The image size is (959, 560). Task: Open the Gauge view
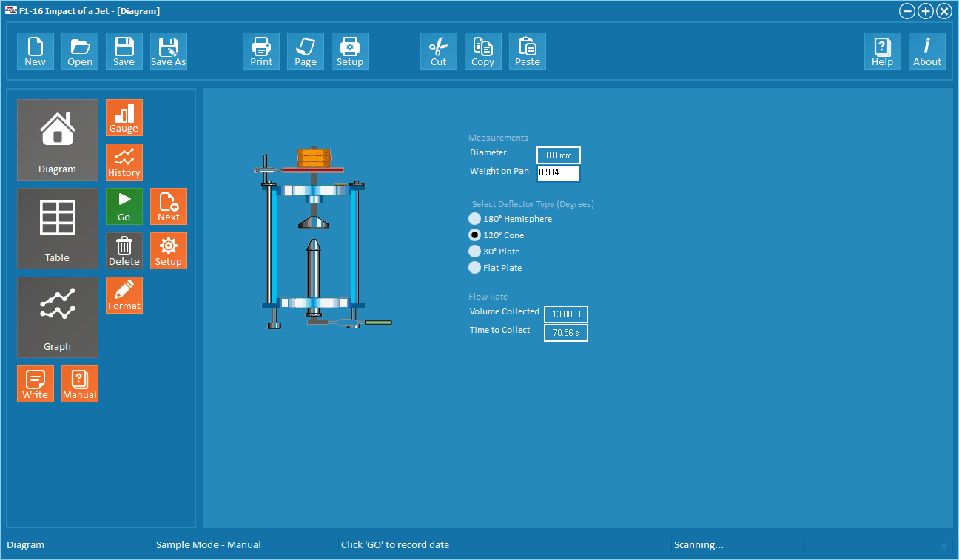click(x=124, y=118)
